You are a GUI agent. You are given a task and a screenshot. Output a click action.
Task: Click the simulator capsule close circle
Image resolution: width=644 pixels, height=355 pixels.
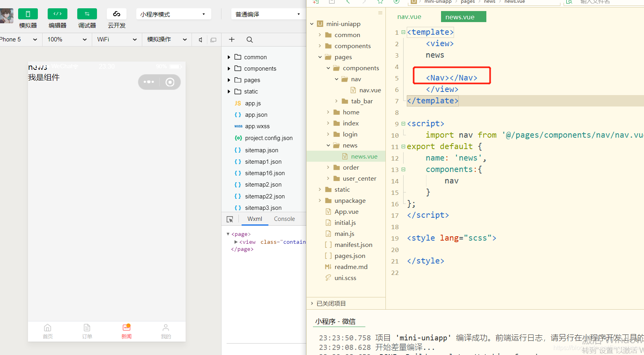click(170, 82)
